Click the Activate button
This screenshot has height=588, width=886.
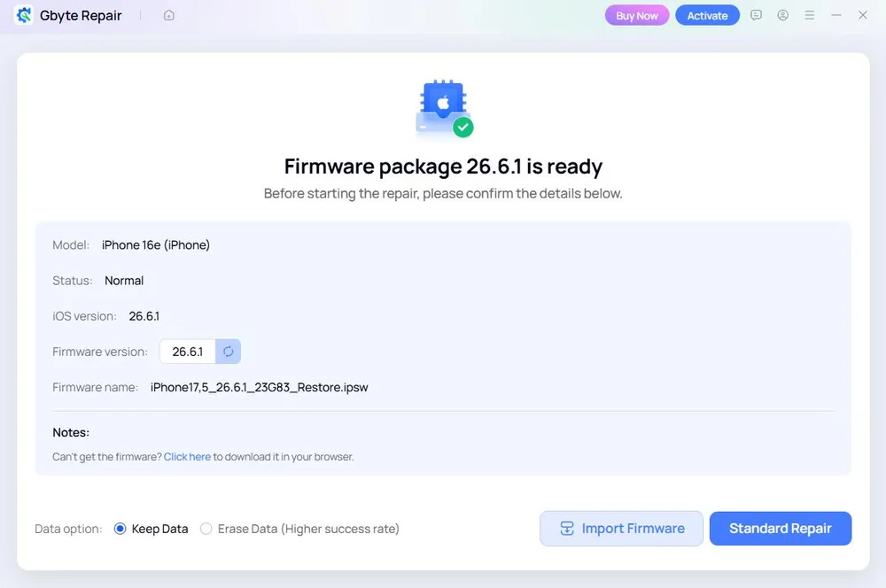(x=707, y=16)
